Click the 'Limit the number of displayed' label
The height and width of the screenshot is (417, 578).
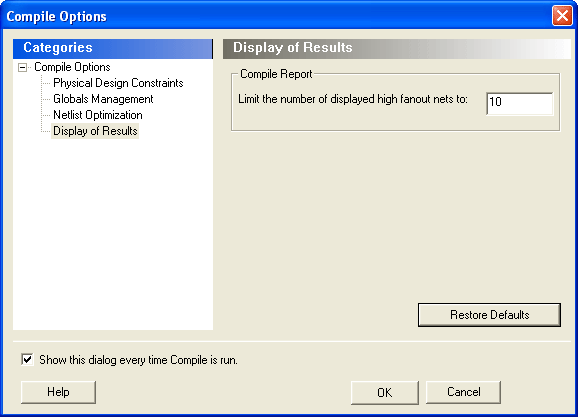[x=353, y=99]
